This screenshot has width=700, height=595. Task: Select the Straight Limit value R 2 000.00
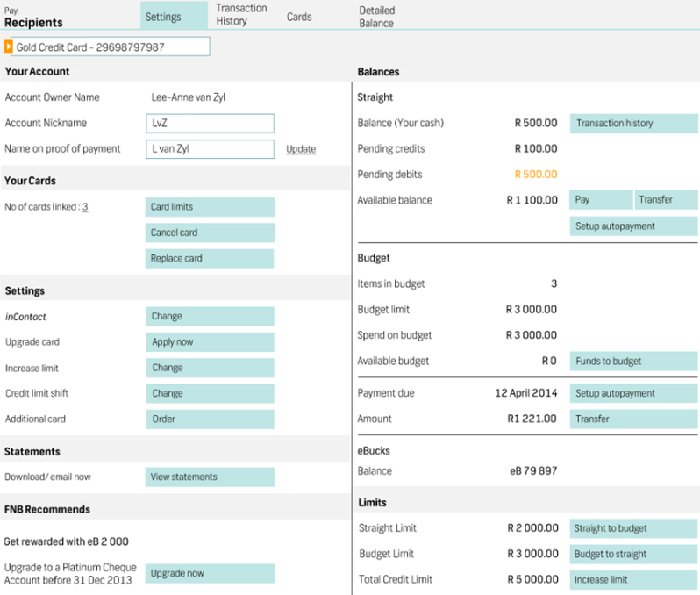tap(533, 528)
